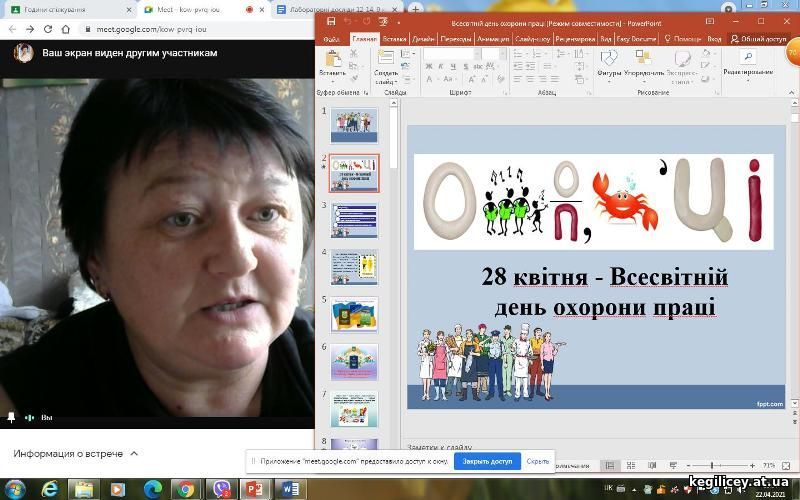Screen dimensions: 800x500
Task: Click the Помощник tell-me box
Action: [683, 39]
